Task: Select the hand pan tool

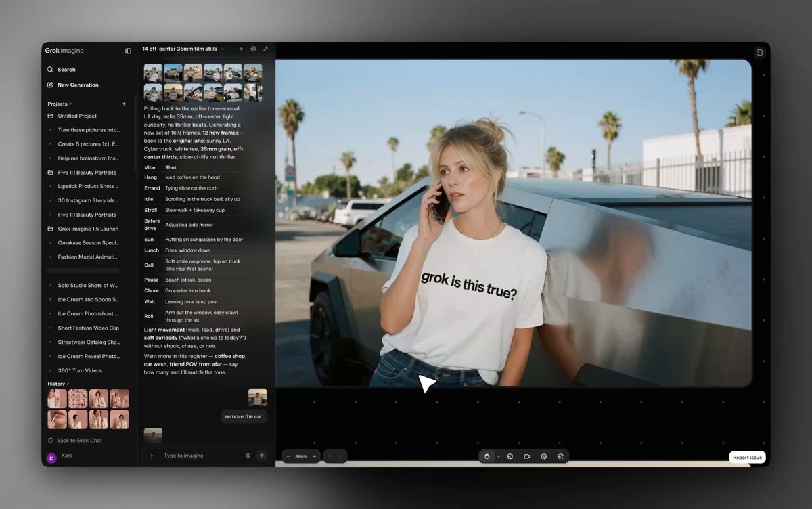Action: pos(487,457)
